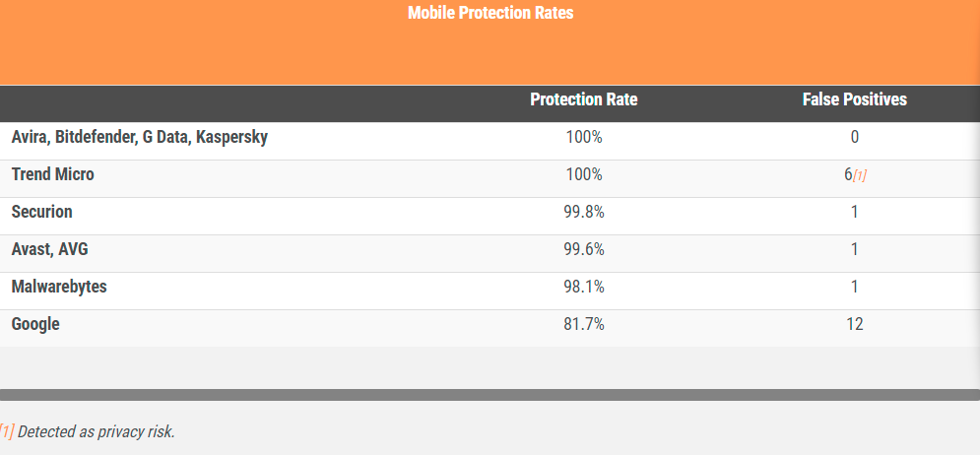Click the Avast, AVG row label
The width and height of the screenshot is (980, 455).
click(49, 249)
